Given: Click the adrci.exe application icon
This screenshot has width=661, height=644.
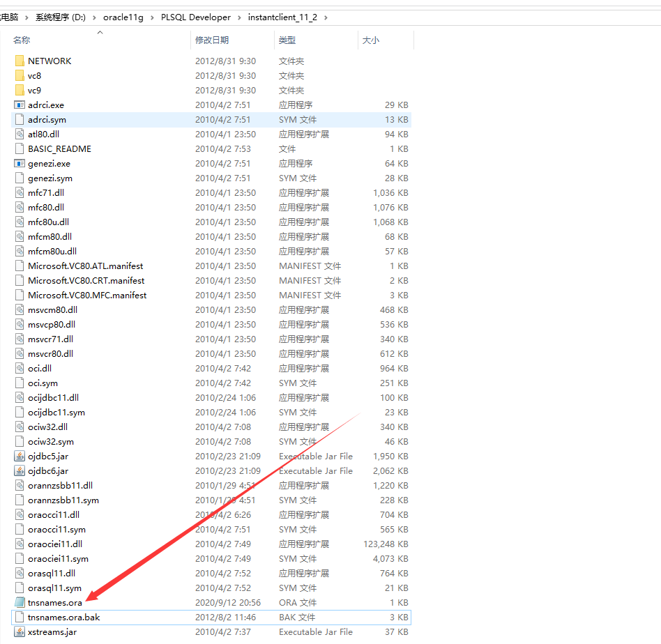Looking at the screenshot, I should pos(20,105).
